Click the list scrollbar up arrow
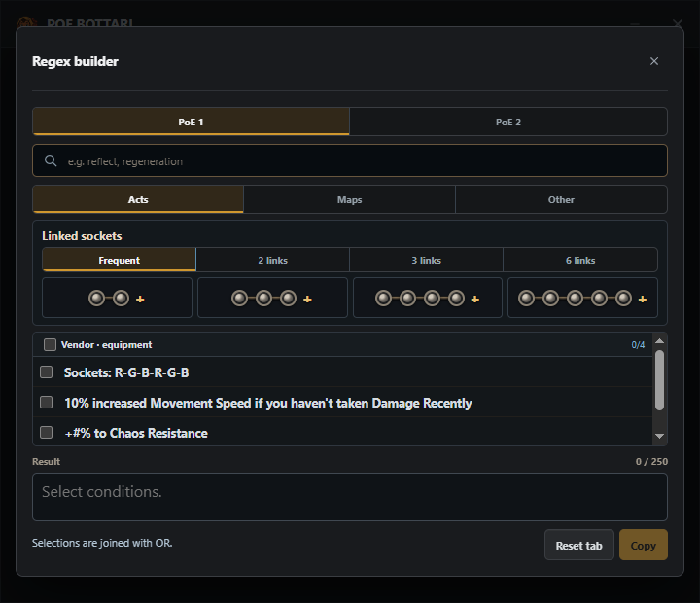 click(659, 341)
